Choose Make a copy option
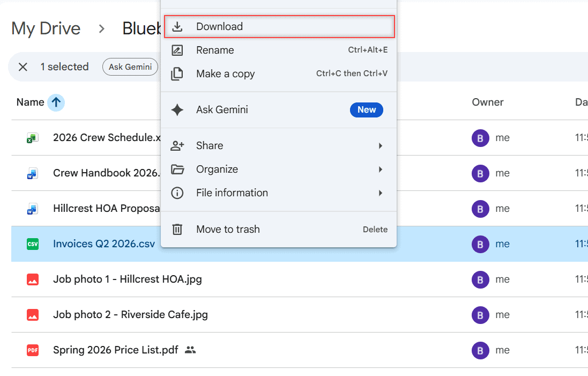588x376 pixels. pos(279,73)
